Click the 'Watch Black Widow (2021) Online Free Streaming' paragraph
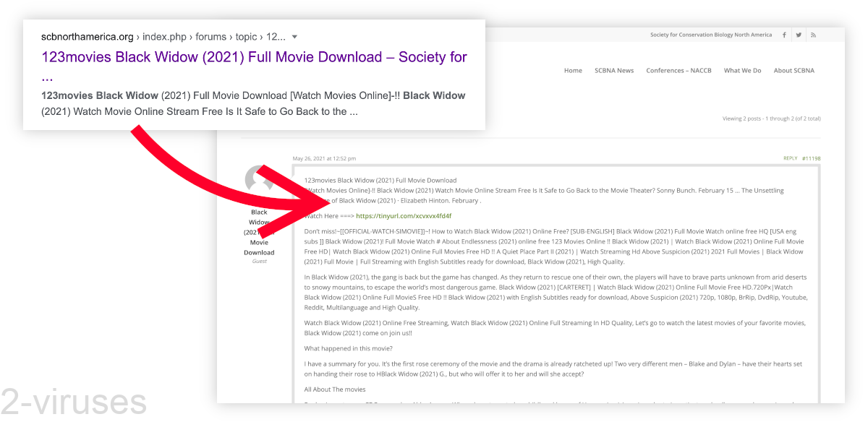The image size is (868, 422). pos(555,328)
